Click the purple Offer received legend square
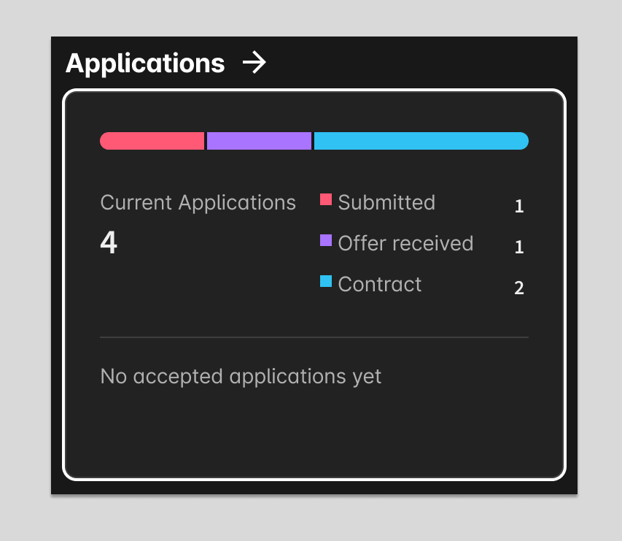Image resolution: width=622 pixels, height=541 pixels. click(326, 241)
